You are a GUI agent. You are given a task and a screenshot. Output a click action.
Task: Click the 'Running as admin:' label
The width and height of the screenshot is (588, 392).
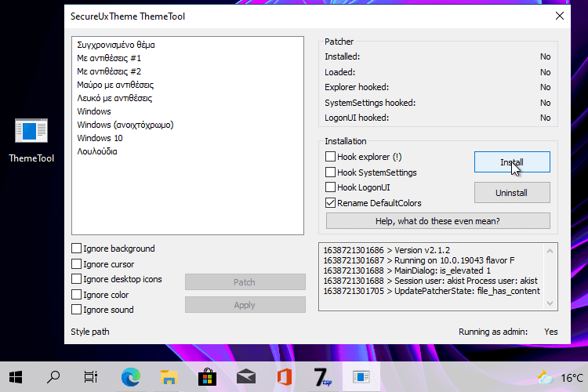(493, 332)
